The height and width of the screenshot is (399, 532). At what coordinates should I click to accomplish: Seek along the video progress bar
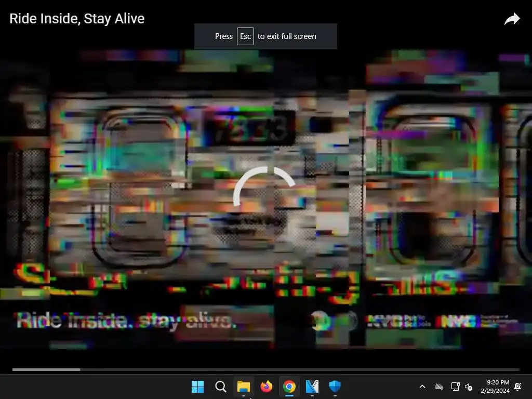pos(266,369)
